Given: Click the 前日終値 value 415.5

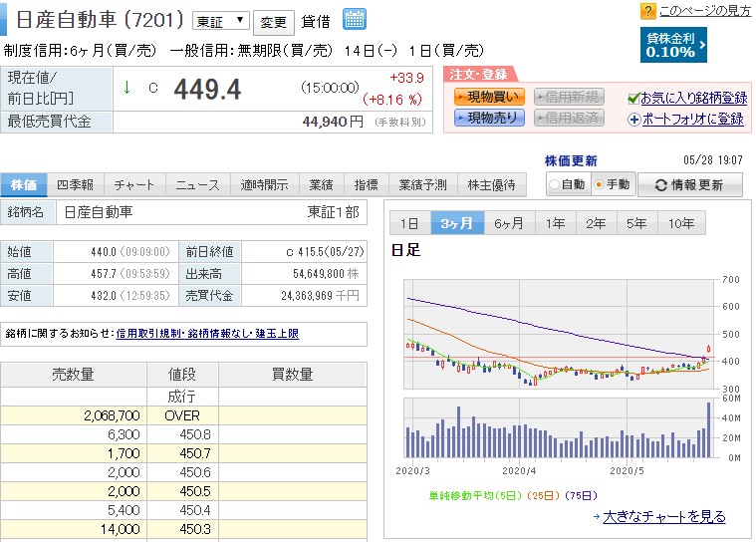Looking at the screenshot, I should point(311,252).
